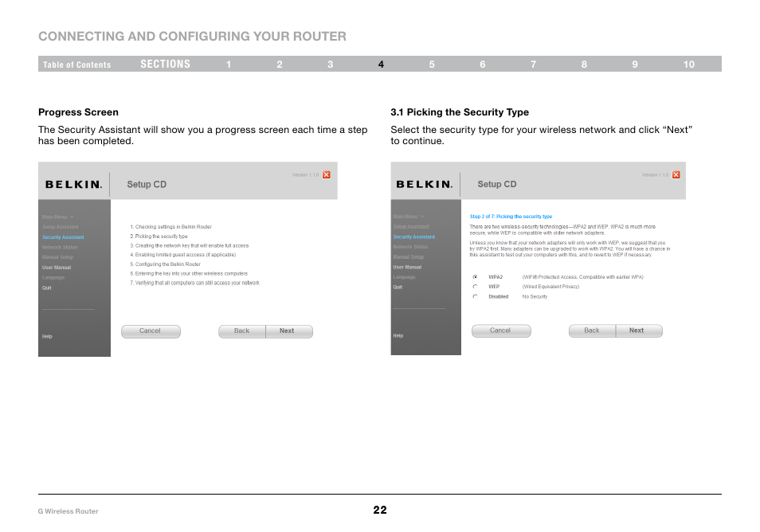Click page number 22 in footer

coord(380,510)
